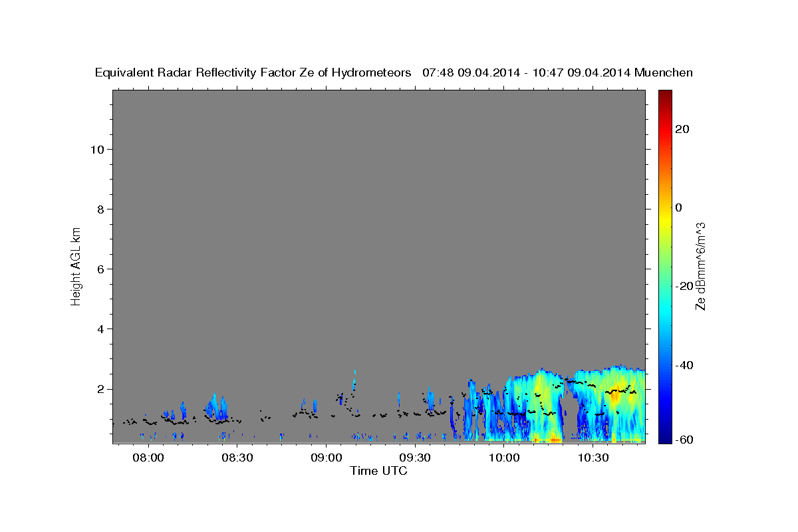The height and width of the screenshot is (532, 798).
Task: Click the height tick label 6
Action: point(100,269)
